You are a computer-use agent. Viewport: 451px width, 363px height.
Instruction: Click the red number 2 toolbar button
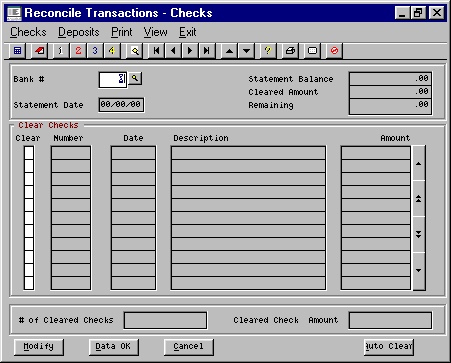pos(78,51)
